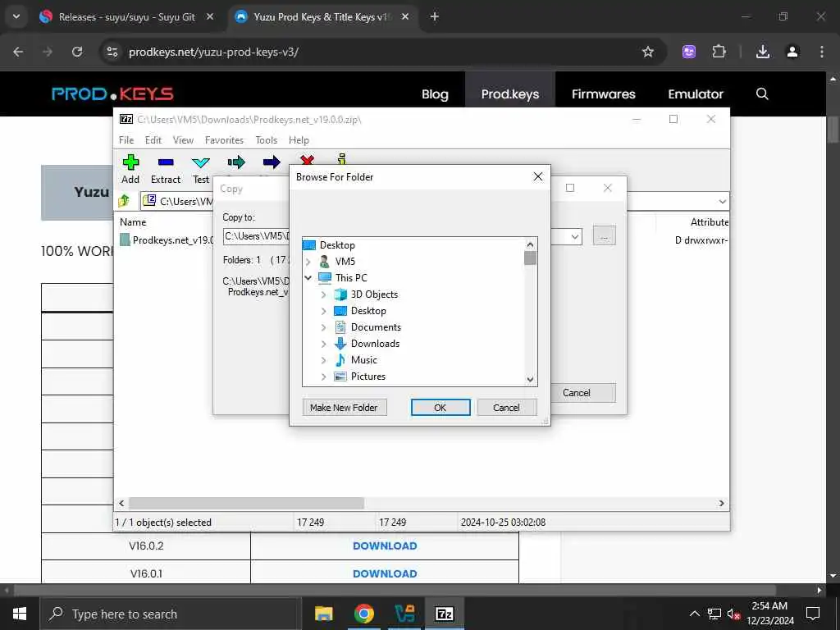
Task: Click the PROD.KEYS site logo
Action: click(112, 94)
